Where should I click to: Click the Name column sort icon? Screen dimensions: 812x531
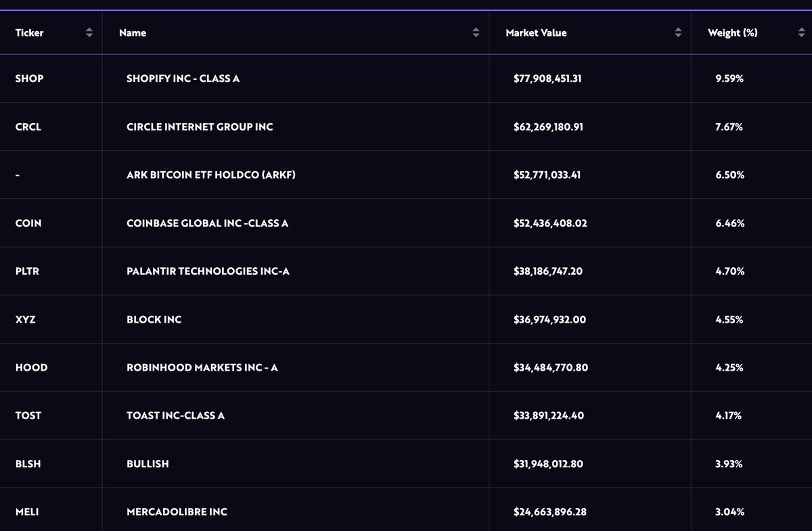point(476,32)
